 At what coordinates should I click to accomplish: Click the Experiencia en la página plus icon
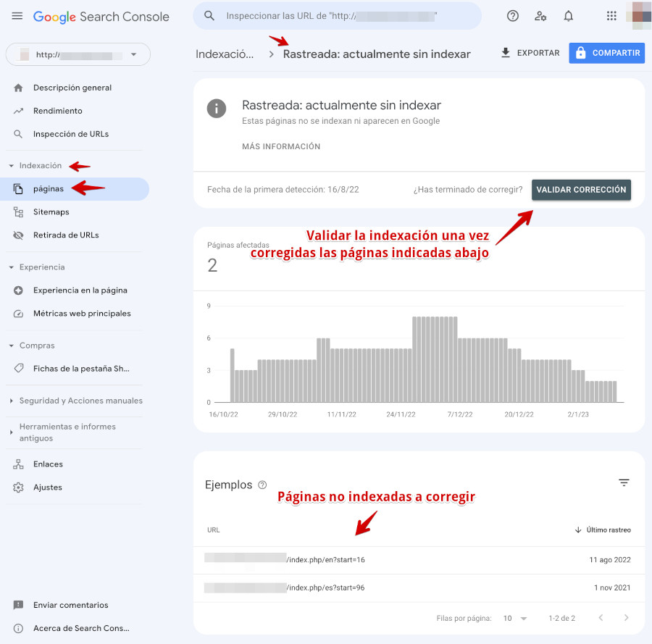[18, 290]
